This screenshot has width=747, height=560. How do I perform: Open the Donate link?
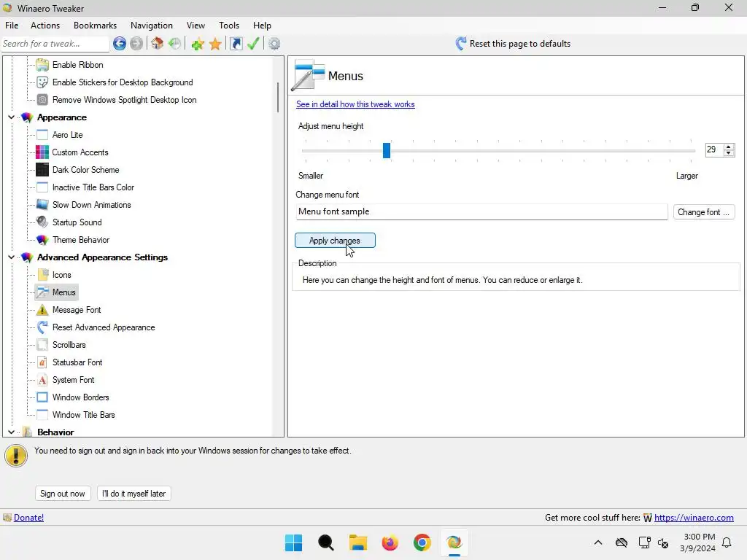[x=28, y=518]
